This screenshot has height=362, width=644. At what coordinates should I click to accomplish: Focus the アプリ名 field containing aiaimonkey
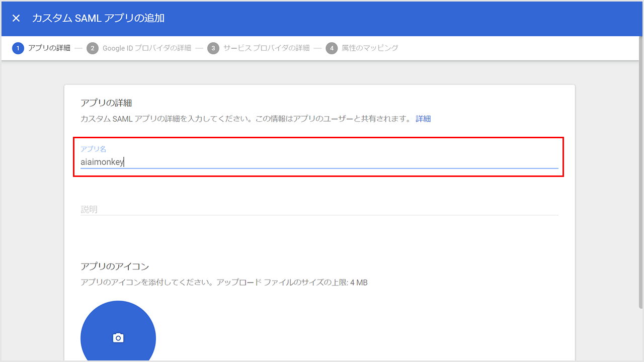click(x=319, y=162)
